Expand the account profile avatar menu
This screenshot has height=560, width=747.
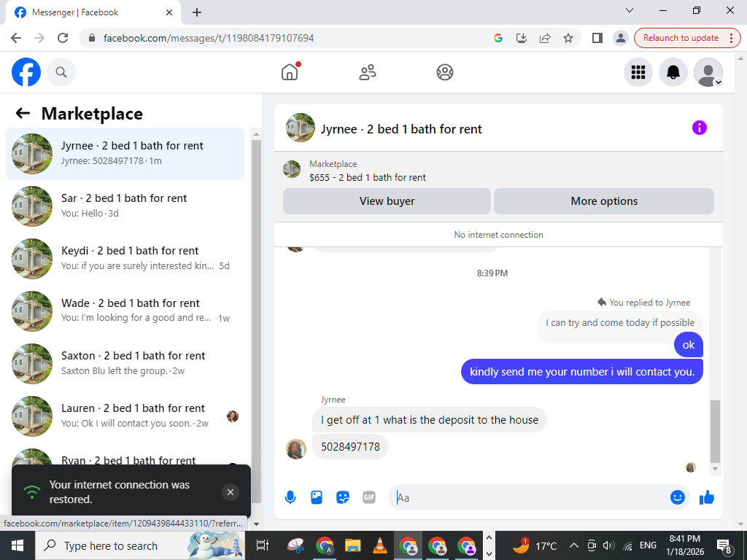708,72
